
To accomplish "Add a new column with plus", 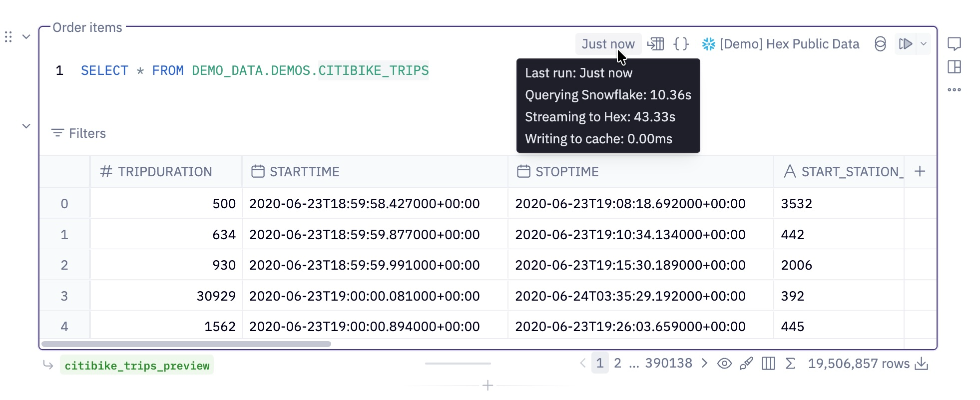I will [920, 171].
